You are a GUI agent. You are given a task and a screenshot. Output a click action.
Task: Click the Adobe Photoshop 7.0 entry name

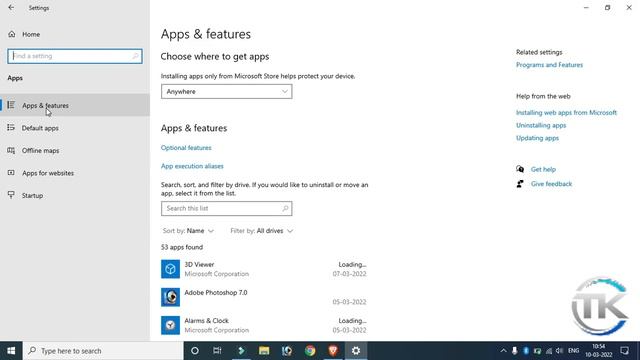[x=216, y=293]
